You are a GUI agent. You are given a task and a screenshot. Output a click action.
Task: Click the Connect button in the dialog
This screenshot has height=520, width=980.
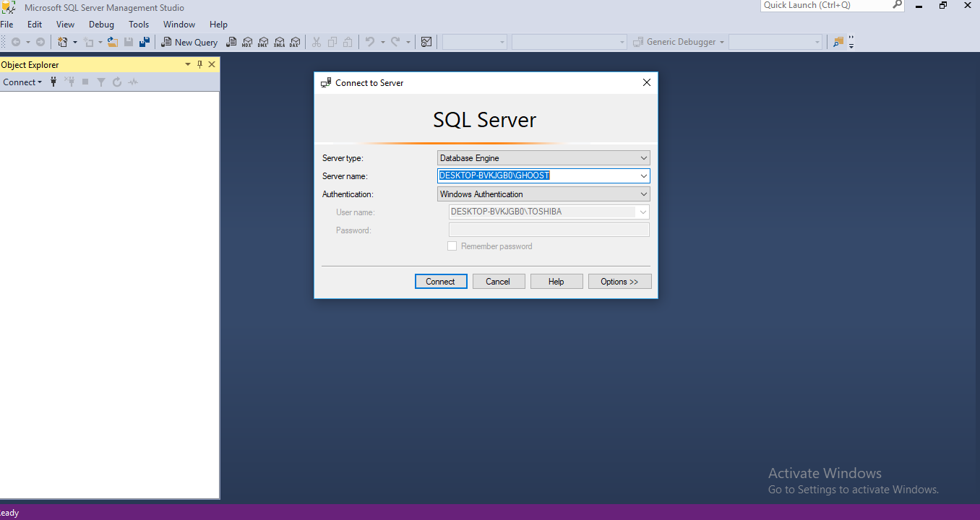[441, 281]
